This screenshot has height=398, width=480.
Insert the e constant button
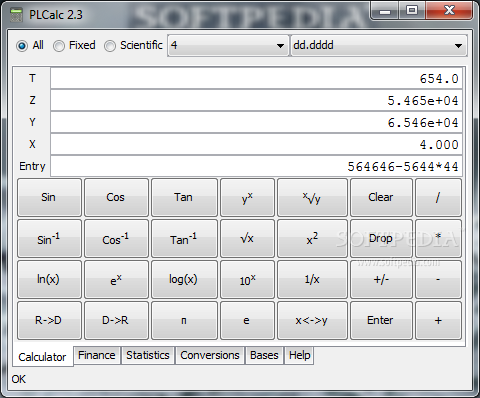(247, 320)
